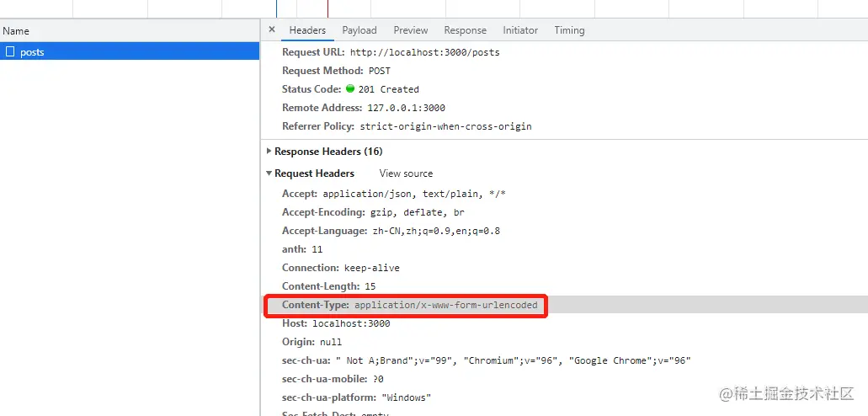Screen dimensions: 868x416
Task: Open the Timing tab
Action: click(570, 30)
